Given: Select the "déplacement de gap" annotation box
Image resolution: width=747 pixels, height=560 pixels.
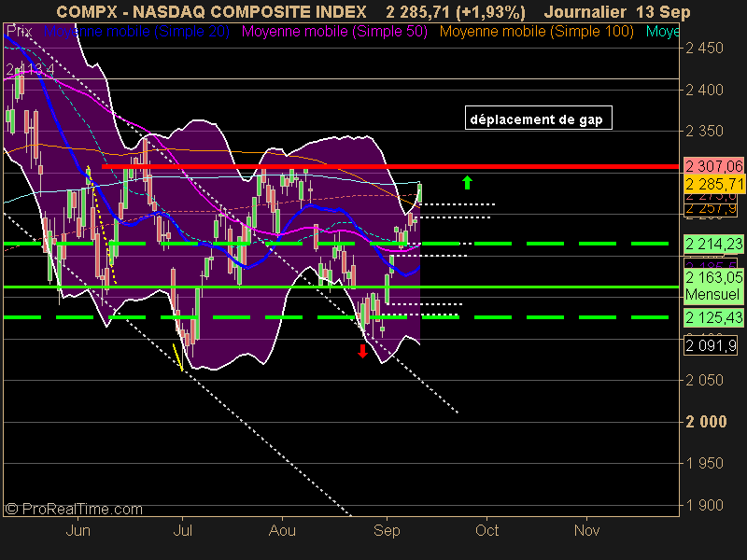Looking at the screenshot, I should 539,118.
